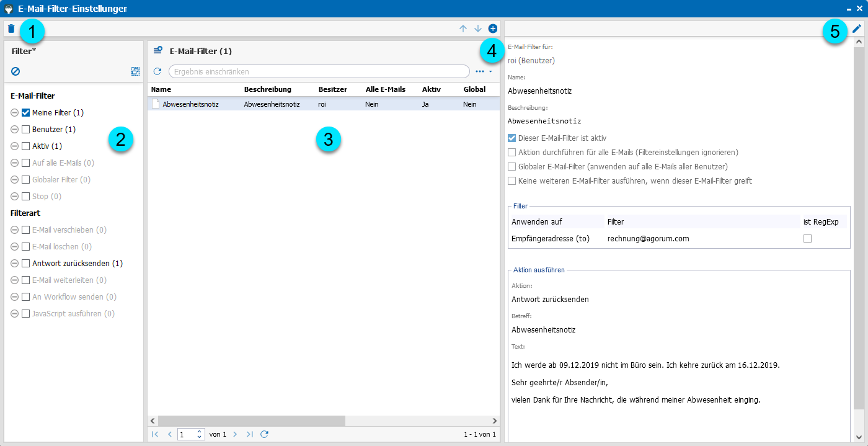Image resolution: width=868 pixels, height=446 pixels.
Task: Exclude 'Meine Filter' using its minus icon
Action: pyautogui.click(x=15, y=113)
